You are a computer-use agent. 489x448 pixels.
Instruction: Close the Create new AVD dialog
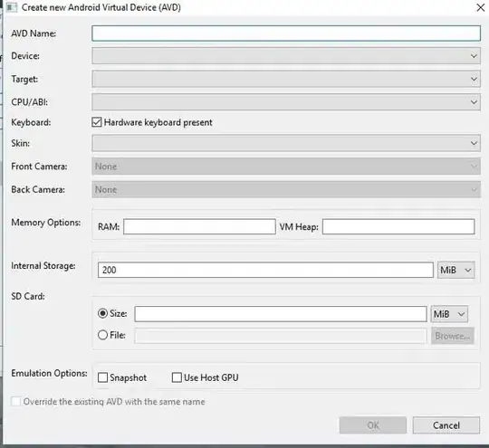pos(481,7)
